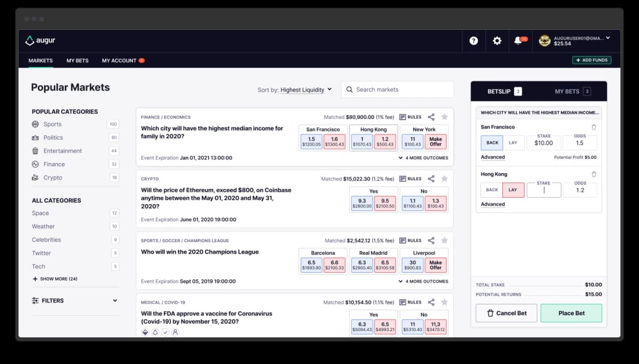Share the FDA vaccine market
The width and height of the screenshot is (639, 364).
click(431, 302)
